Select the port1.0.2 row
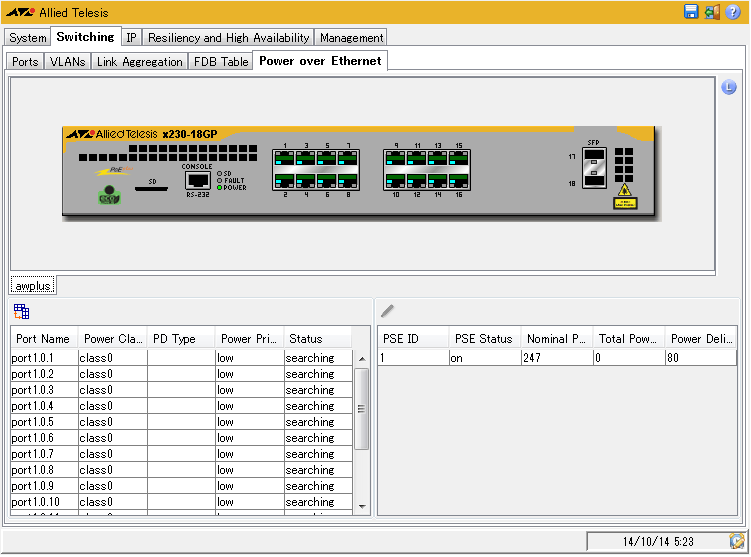Viewport: 751px width, 557px height. coord(182,374)
